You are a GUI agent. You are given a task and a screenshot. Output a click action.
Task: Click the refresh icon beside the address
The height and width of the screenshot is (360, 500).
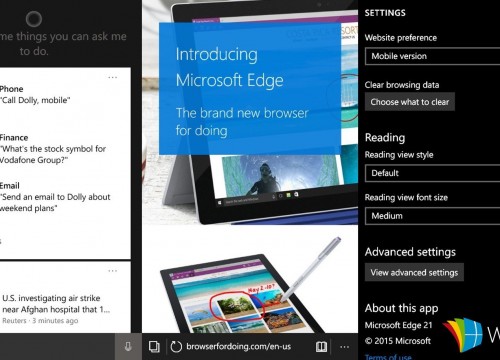pos(176,347)
